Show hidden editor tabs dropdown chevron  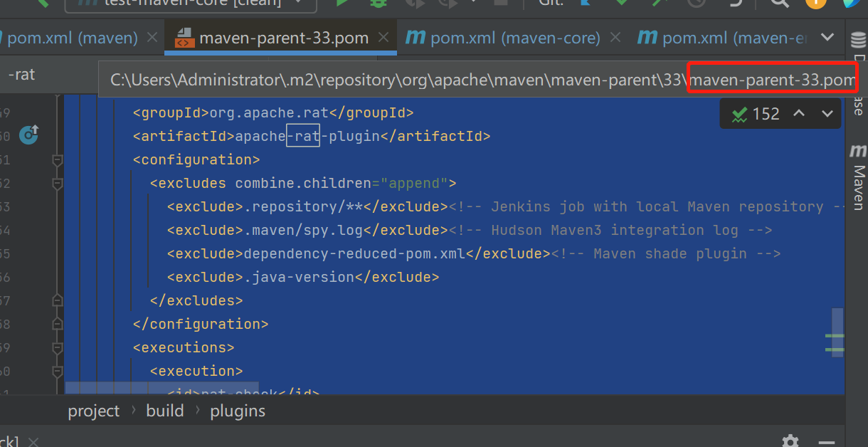click(x=827, y=37)
